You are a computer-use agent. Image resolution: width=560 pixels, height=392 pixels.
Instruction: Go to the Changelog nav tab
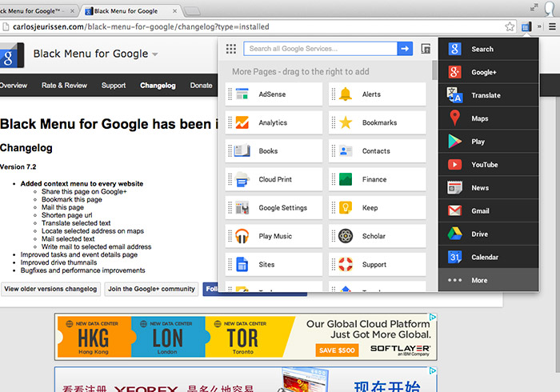(158, 86)
